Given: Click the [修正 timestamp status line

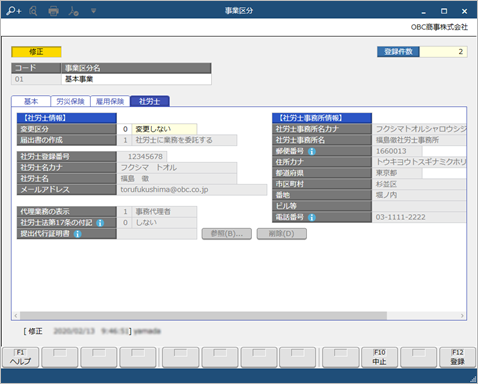Looking at the screenshot, I should coord(92,331).
